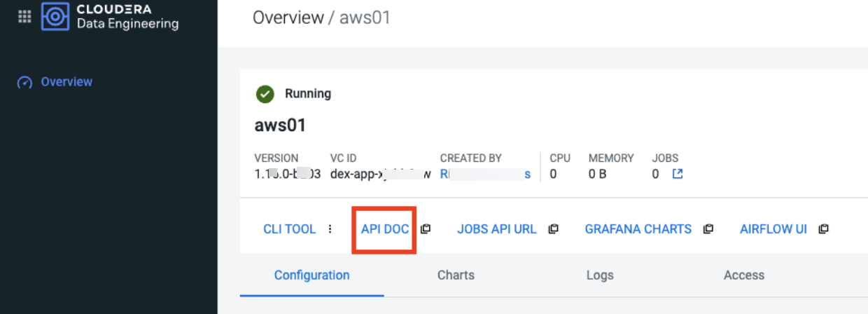Go to Overview in the breadcrumb
Image resolution: width=868 pixels, height=314 pixels.
click(288, 18)
